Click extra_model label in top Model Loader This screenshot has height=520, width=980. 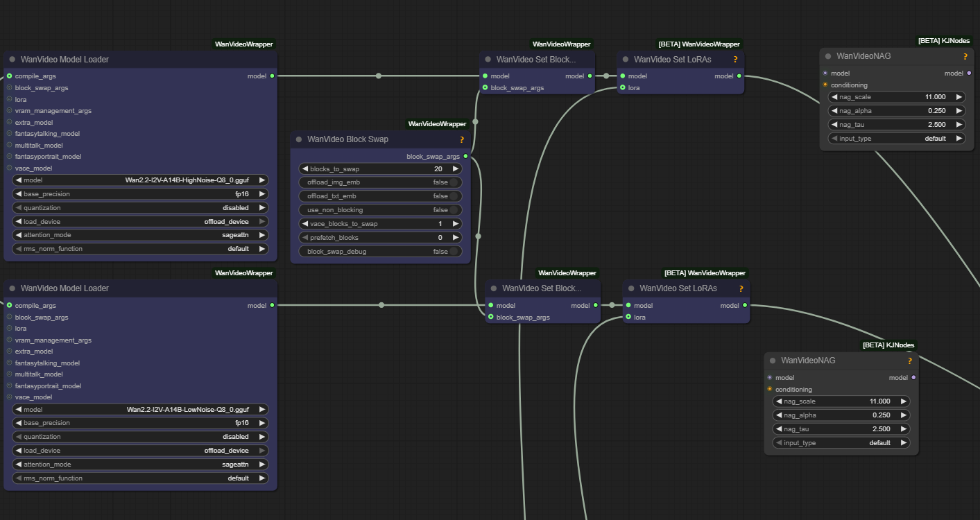click(x=35, y=122)
